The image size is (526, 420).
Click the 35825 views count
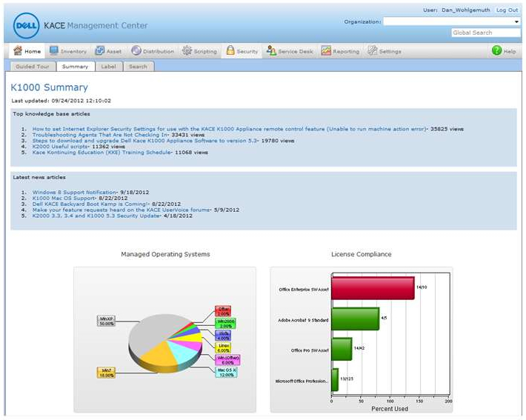(x=447, y=129)
